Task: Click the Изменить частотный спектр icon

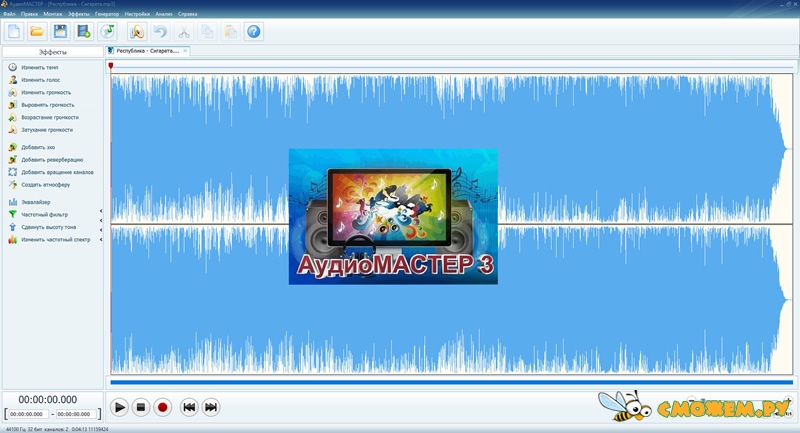Action: point(13,239)
